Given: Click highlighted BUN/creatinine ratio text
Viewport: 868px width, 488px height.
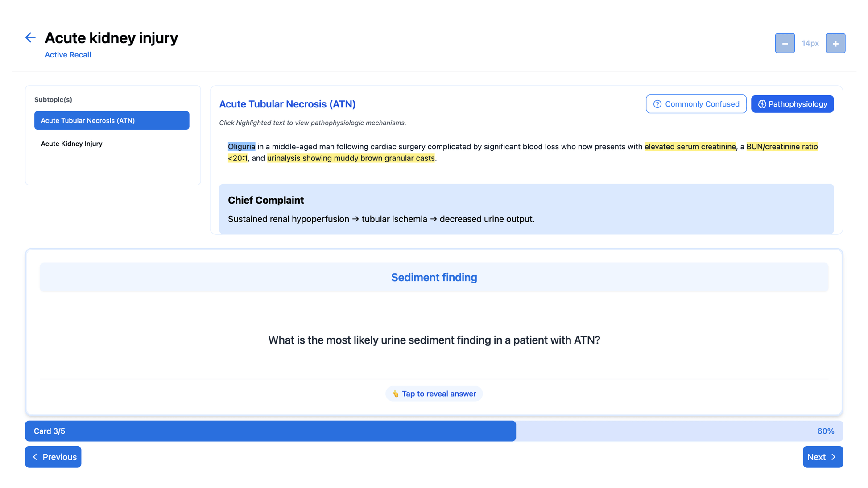Looking at the screenshot, I should click(781, 147).
